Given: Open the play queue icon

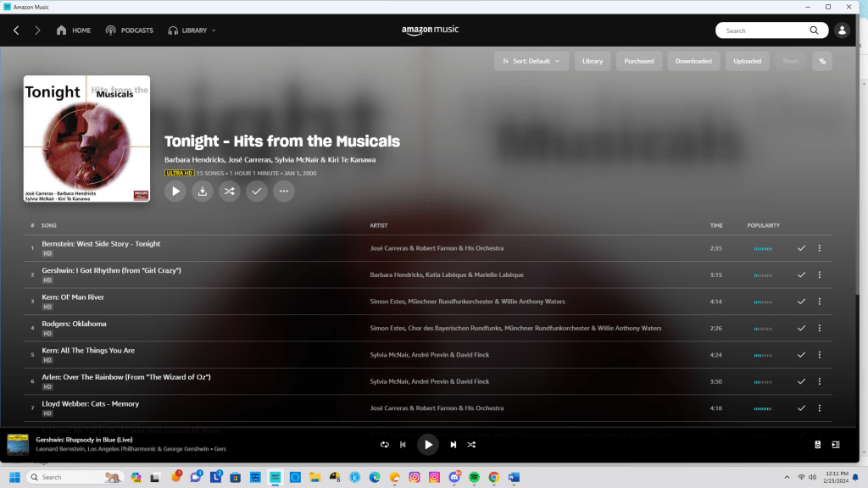Looking at the screenshot, I should coord(836,445).
